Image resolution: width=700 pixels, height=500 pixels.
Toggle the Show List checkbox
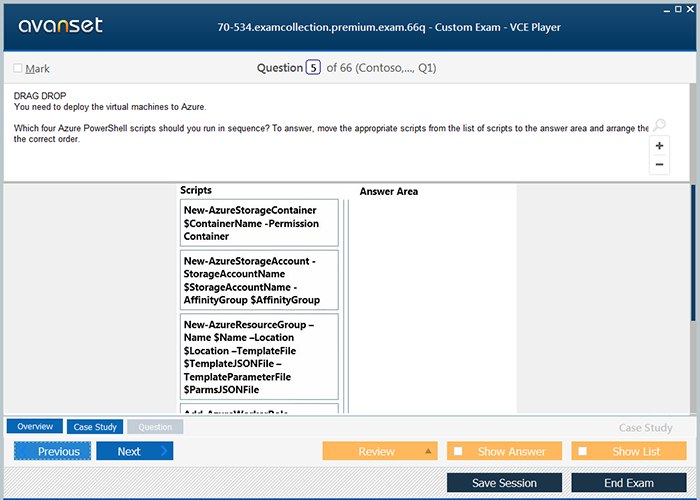(x=583, y=451)
